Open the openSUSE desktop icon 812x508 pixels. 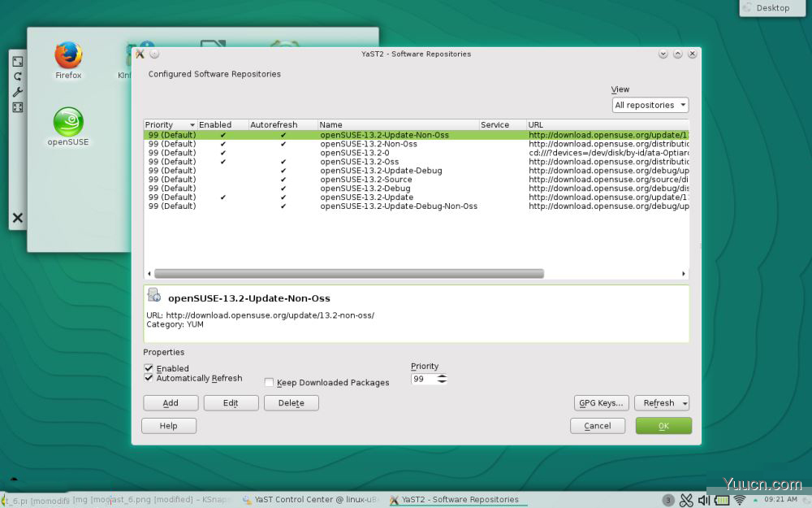pos(68,123)
